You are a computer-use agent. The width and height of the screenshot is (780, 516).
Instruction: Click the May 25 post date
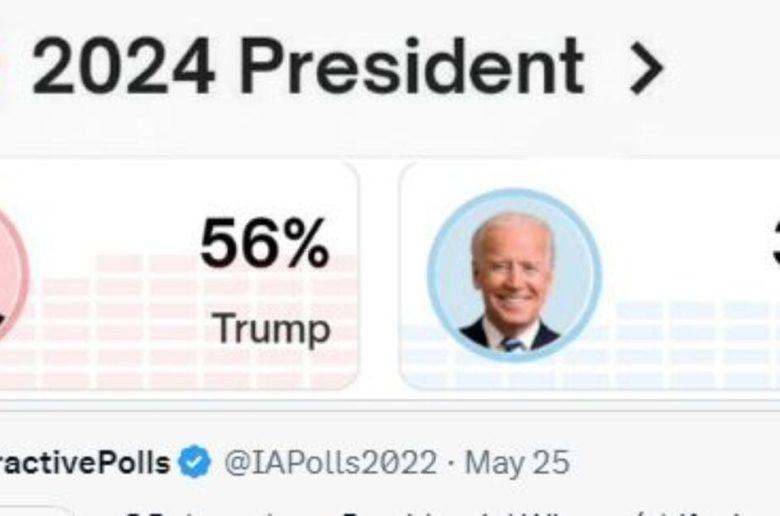tap(517, 463)
